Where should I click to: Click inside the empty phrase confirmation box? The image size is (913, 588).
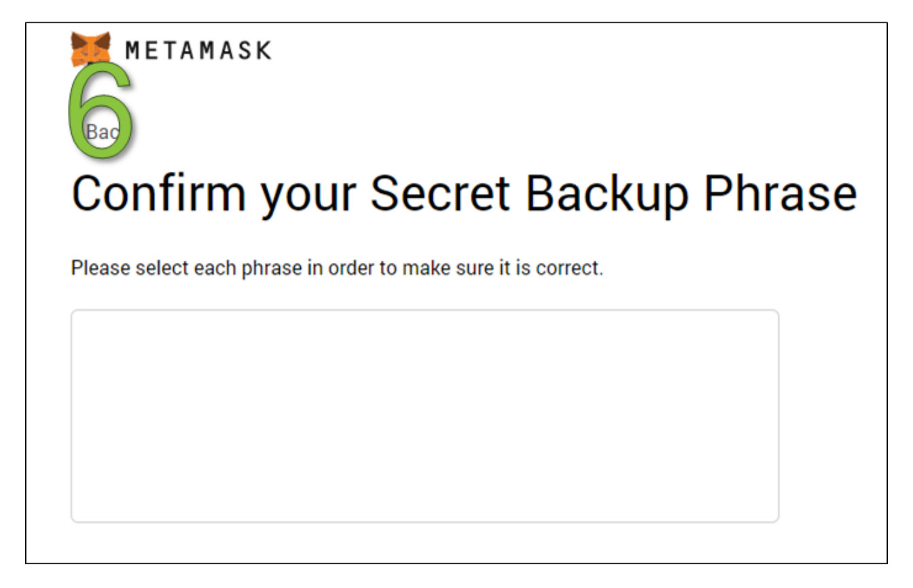coord(425,416)
